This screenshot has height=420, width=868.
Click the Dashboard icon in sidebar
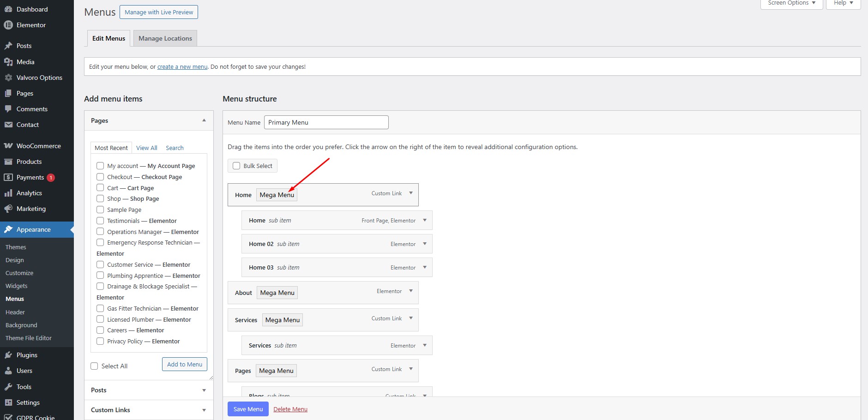click(x=8, y=9)
